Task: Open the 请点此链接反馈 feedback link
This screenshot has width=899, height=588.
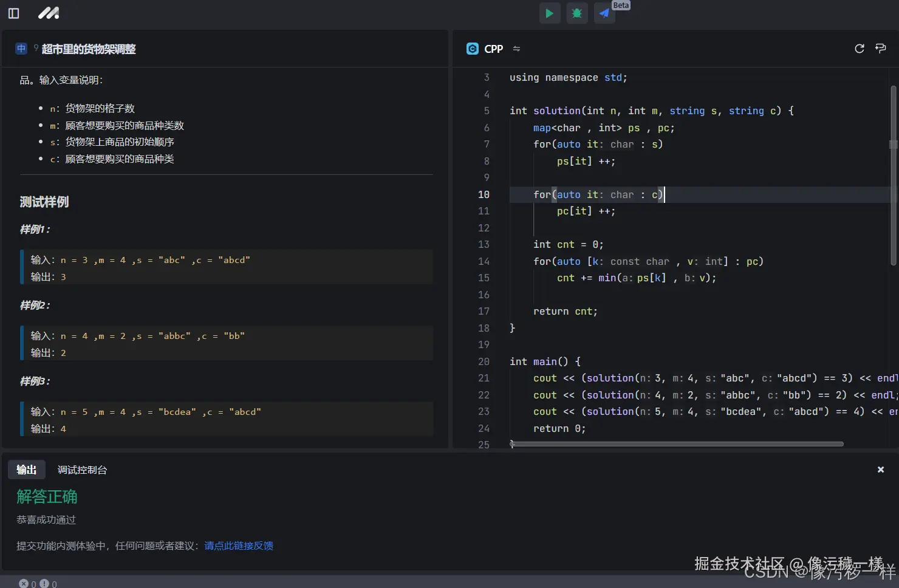Action: [239, 545]
